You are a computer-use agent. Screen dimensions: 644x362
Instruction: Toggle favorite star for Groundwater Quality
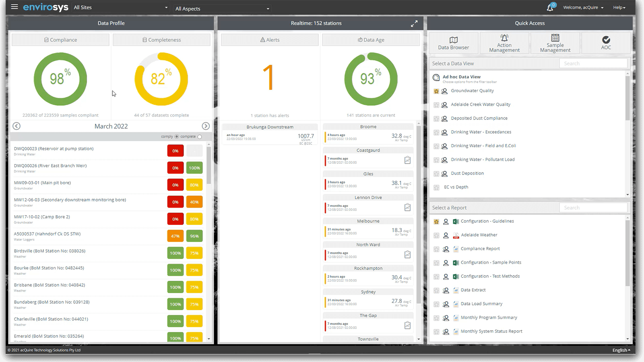pos(436,91)
